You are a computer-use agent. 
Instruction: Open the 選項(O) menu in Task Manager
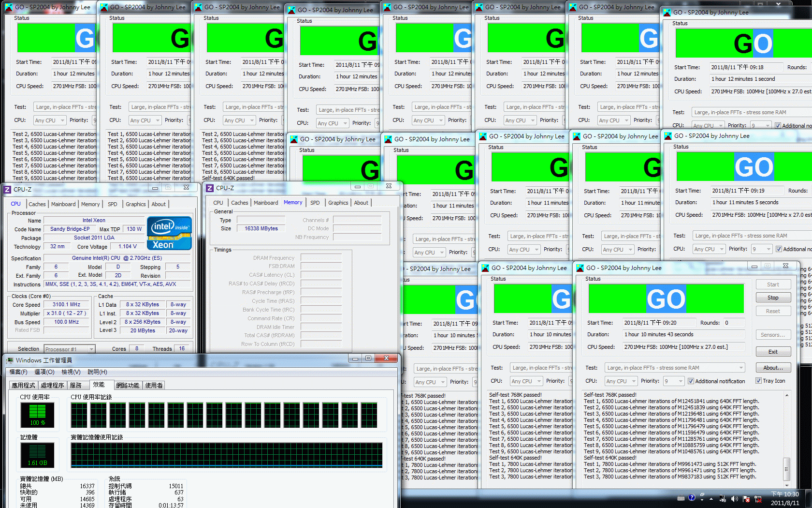44,372
